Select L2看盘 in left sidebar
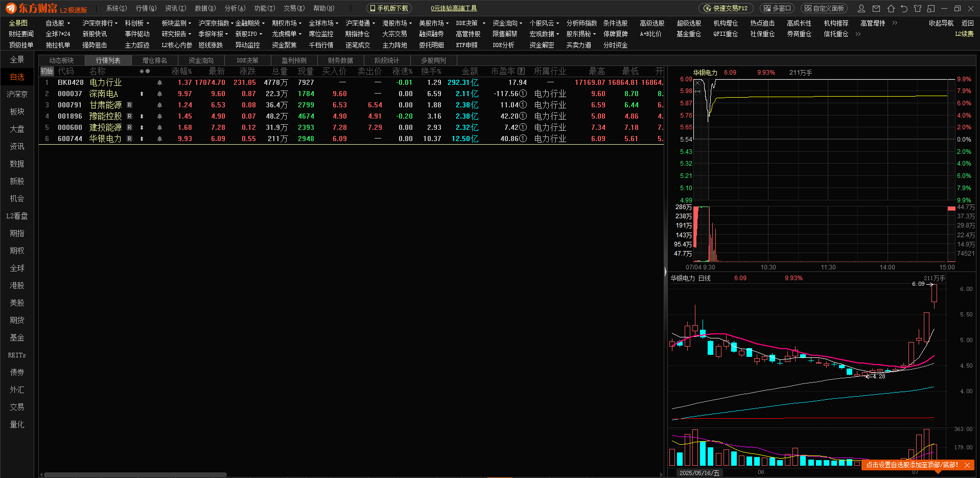This screenshot has width=980, height=478. [17, 216]
